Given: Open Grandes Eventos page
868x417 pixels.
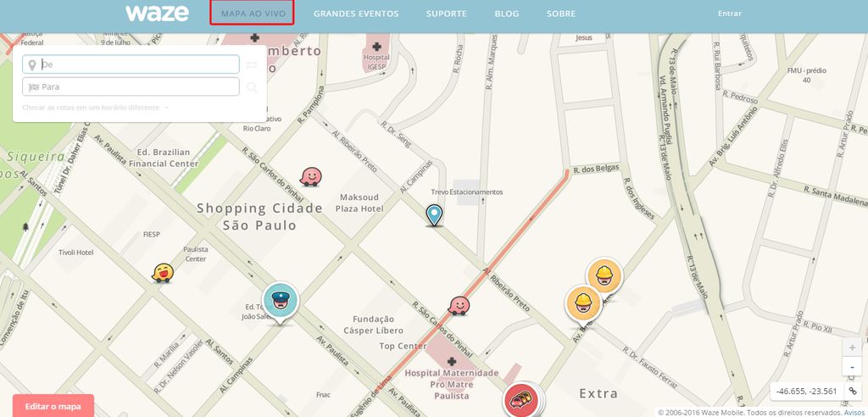Looking at the screenshot, I should click(356, 14).
